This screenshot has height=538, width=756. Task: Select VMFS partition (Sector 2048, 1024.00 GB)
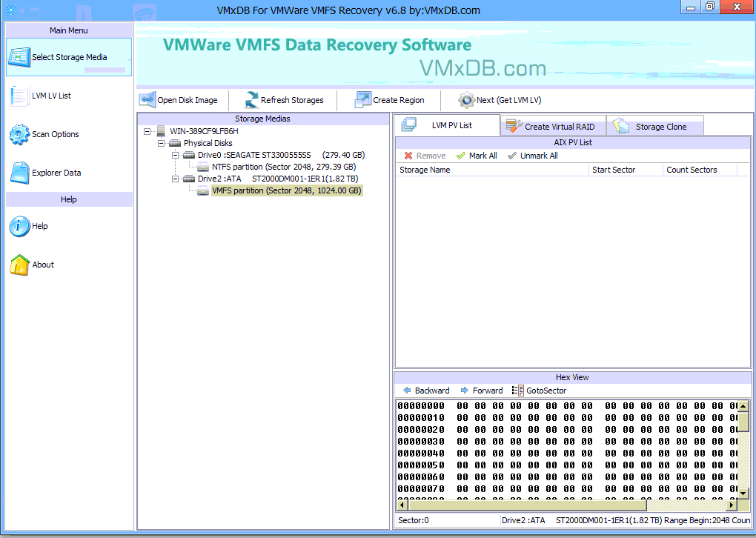(286, 191)
